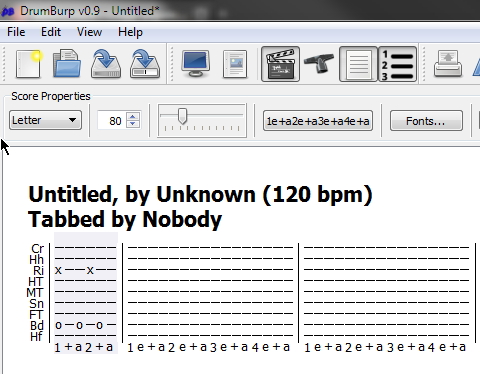Open the Edit menu
This screenshot has height=374, width=480.
[51, 32]
